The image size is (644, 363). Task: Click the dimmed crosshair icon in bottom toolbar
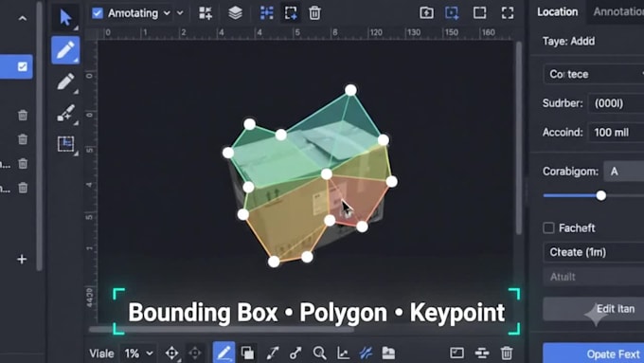pyautogui.click(x=195, y=353)
